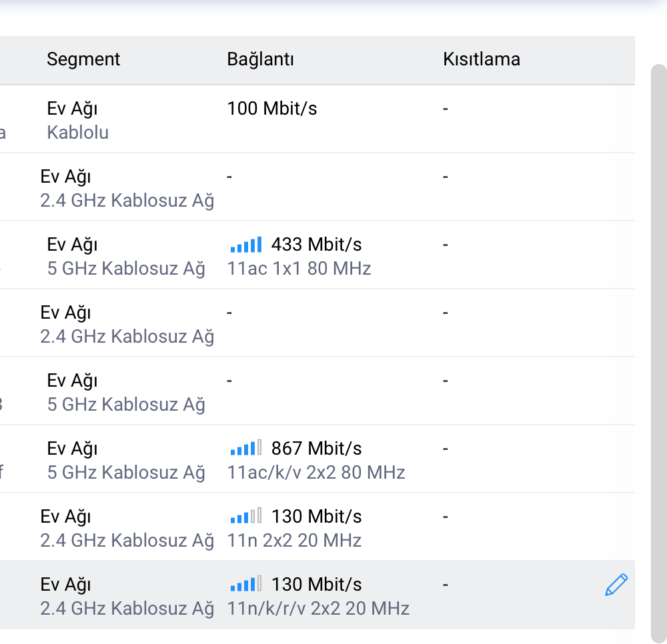Click the vertical scrollbar on the right
This screenshot has width=667, height=644.
pyautogui.click(x=659, y=353)
